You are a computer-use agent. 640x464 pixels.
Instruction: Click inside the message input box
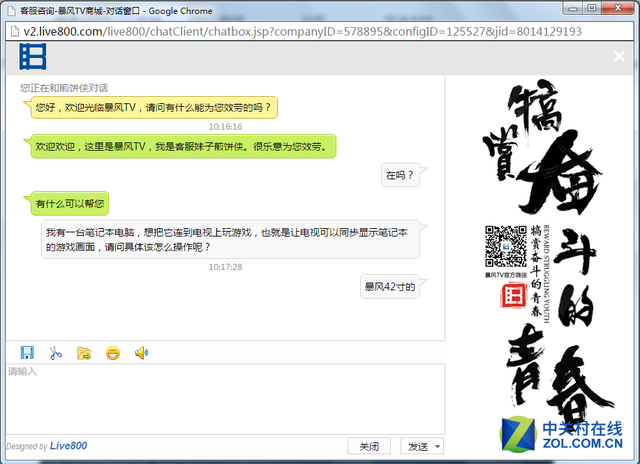click(225, 399)
